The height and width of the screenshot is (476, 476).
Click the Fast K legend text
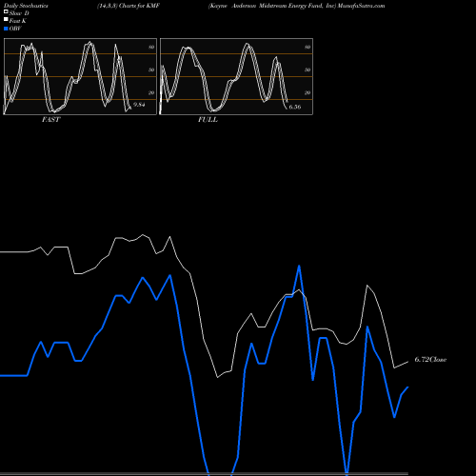pyautogui.click(x=17, y=21)
